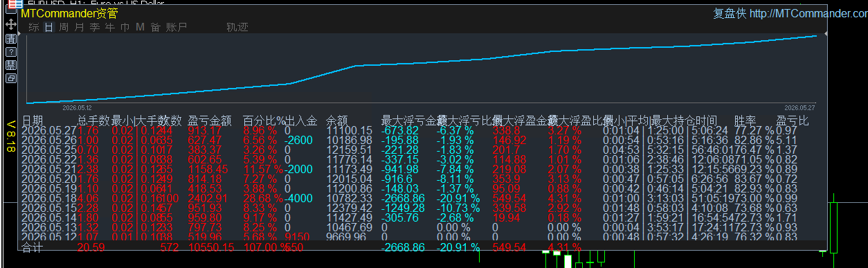Click the 清 (clear) icon in left sidebar
The width and height of the screenshot is (868, 268).
point(11,39)
